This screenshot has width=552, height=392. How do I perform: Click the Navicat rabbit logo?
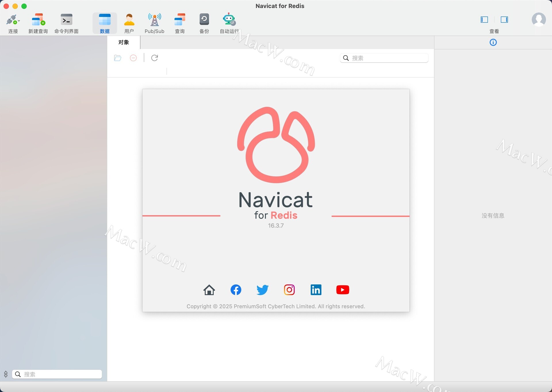pos(276,145)
